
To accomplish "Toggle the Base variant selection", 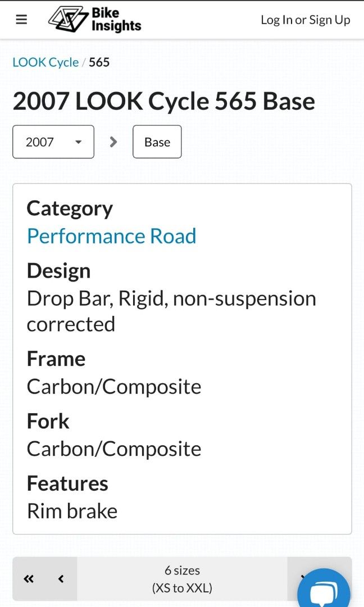I will tap(157, 142).
